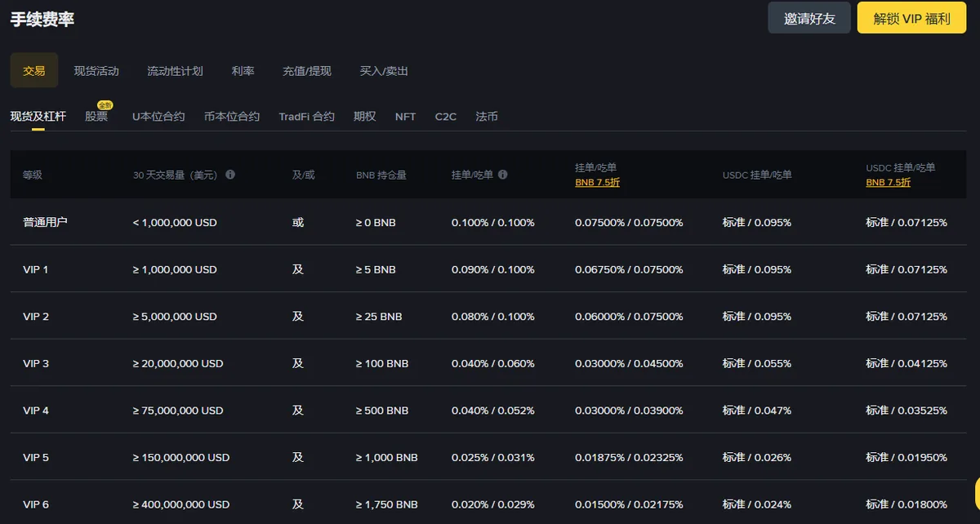The width and height of the screenshot is (980, 524).
Task: Click '标准 / 0.024%' USDC fee cell
Action: point(757,504)
